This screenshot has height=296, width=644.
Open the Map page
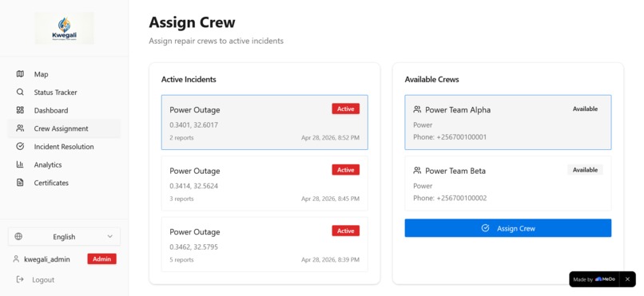pyautogui.click(x=64, y=73)
